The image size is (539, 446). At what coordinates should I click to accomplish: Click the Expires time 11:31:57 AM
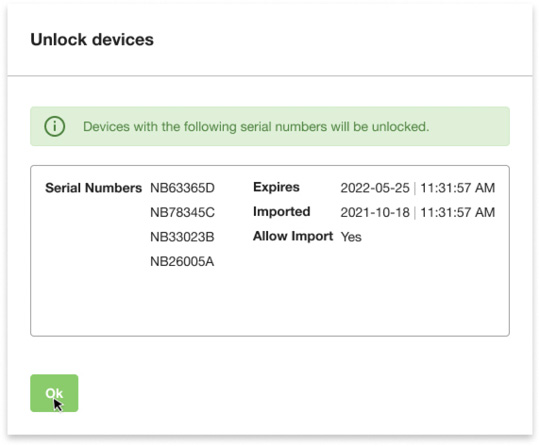458,188
